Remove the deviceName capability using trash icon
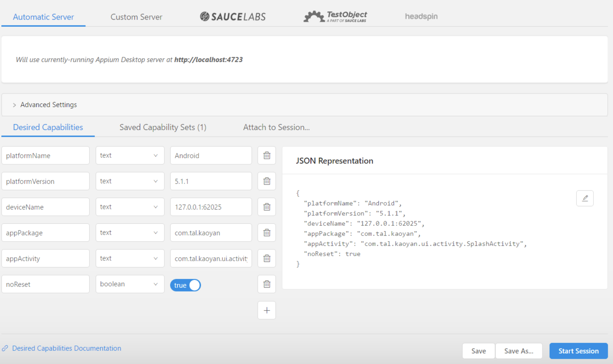The height and width of the screenshot is (364, 613). coord(266,207)
